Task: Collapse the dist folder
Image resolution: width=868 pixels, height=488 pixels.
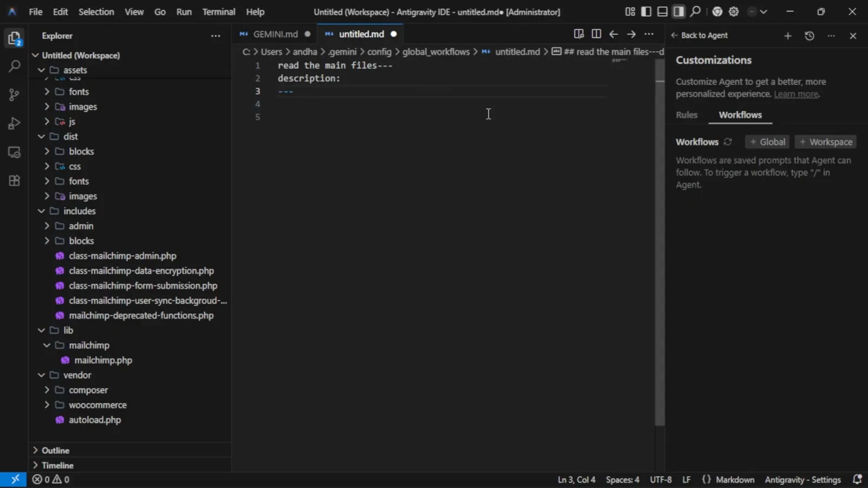Action: click(41, 137)
